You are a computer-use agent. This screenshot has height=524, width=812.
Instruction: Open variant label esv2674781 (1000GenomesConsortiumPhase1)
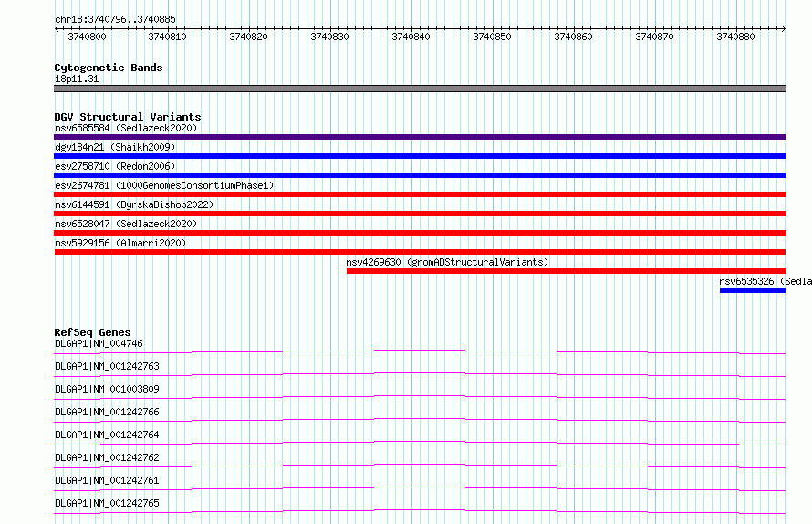coord(164,185)
